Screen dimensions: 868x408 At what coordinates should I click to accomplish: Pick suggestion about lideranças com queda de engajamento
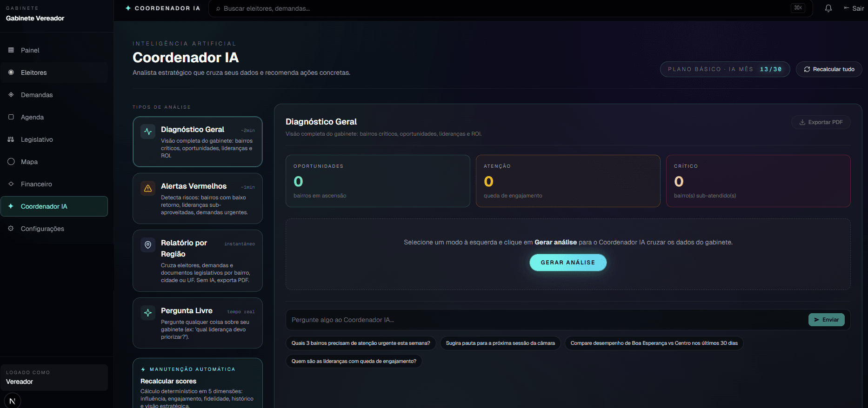coord(354,362)
